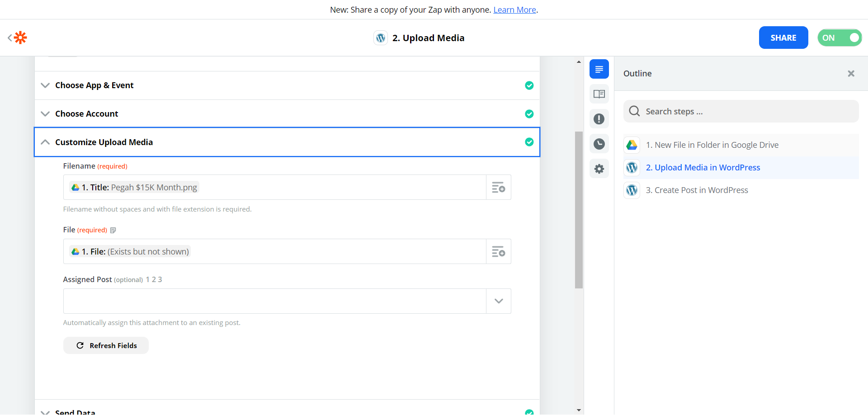The height and width of the screenshot is (415, 868).
Task: Click note icon next to File label
Action: click(113, 230)
